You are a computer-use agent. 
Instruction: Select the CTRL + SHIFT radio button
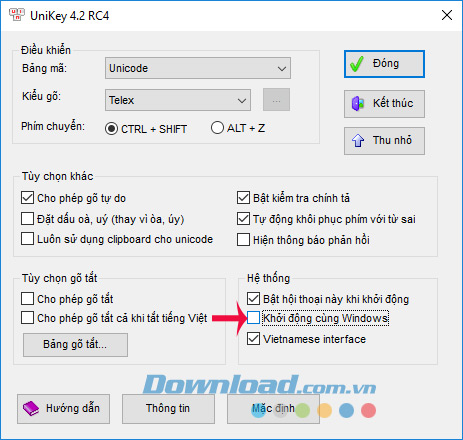pos(111,129)
